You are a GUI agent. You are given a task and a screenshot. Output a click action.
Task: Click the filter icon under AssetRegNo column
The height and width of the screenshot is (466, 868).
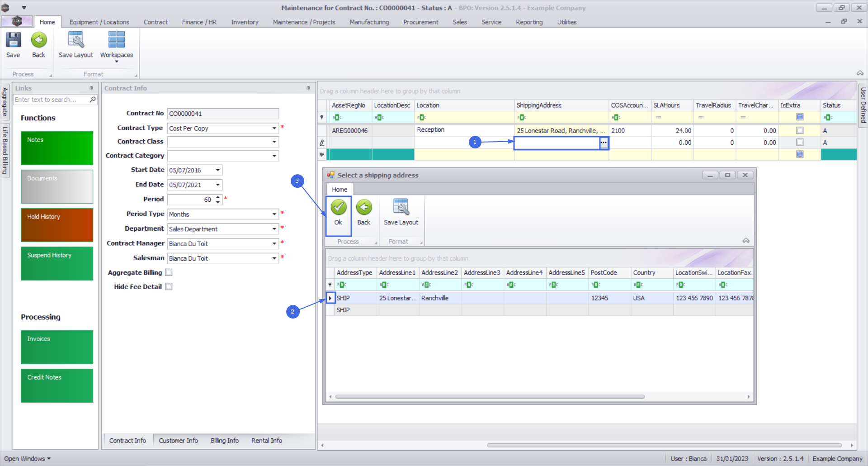click(x=337, y=118)
